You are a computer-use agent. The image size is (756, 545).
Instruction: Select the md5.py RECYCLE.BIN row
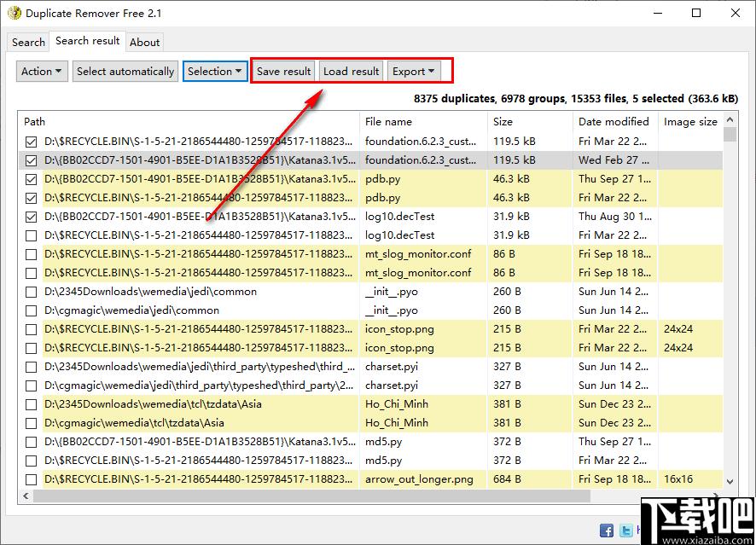[x=370, y=461]
